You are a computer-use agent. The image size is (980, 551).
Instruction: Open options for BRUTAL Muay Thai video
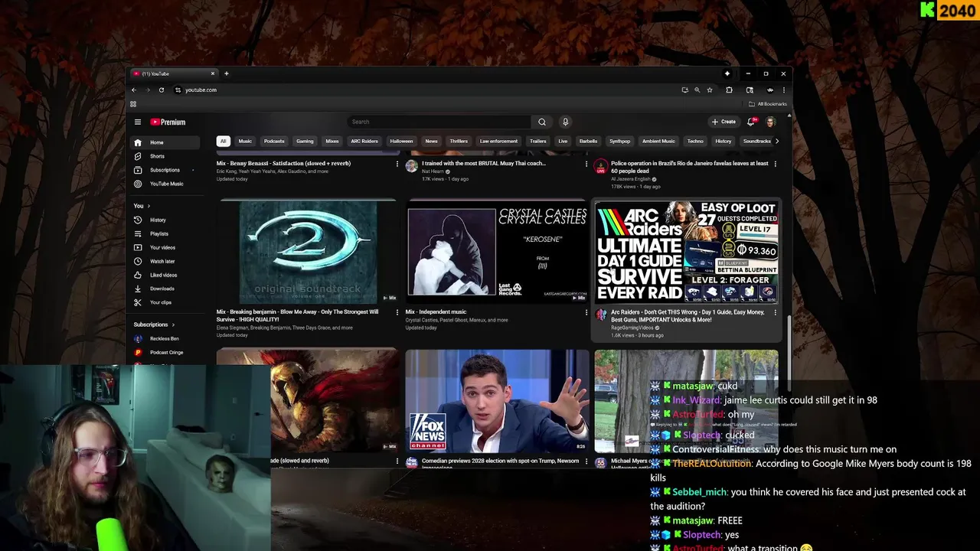point(586,164)
